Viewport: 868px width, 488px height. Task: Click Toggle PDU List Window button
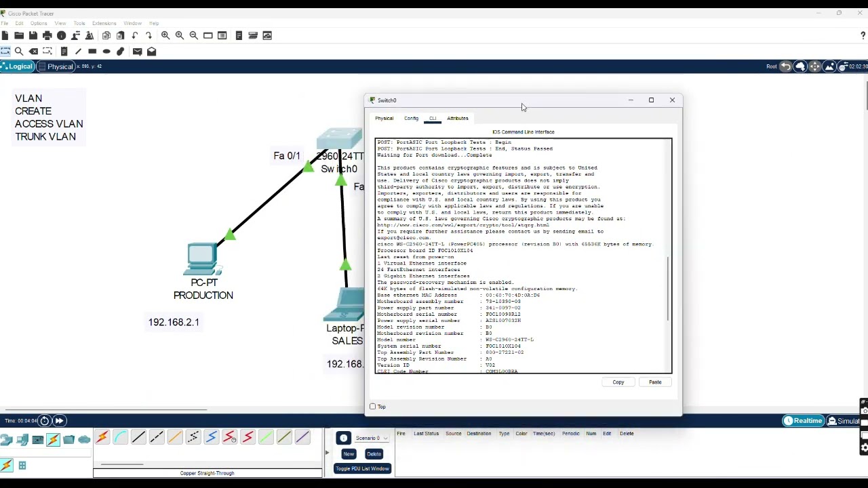click(x=362, y=468)
